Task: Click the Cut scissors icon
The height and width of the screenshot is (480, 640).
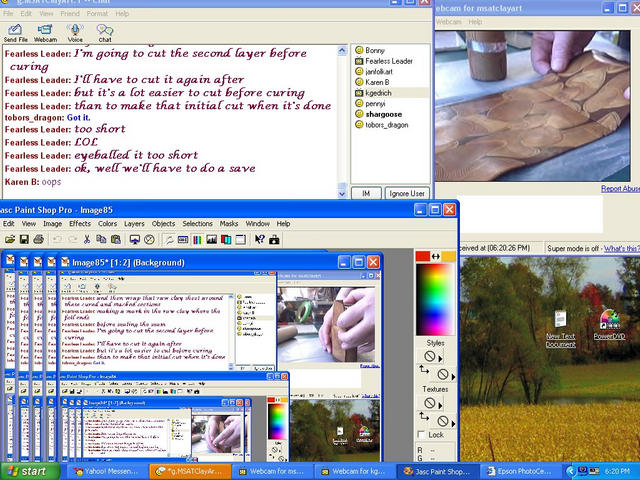Action: click(x=87, y=240)
